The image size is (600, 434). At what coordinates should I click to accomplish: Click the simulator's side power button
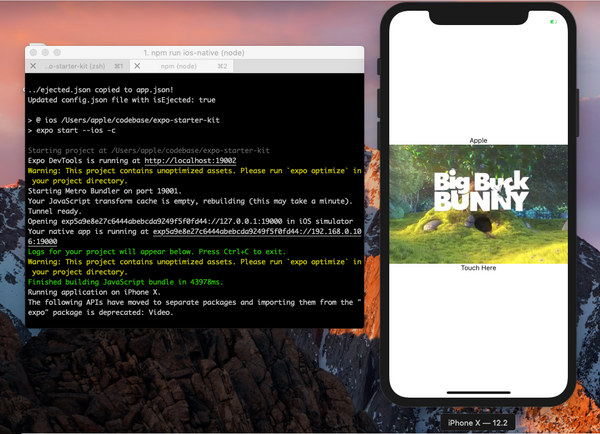pos(578,112)
